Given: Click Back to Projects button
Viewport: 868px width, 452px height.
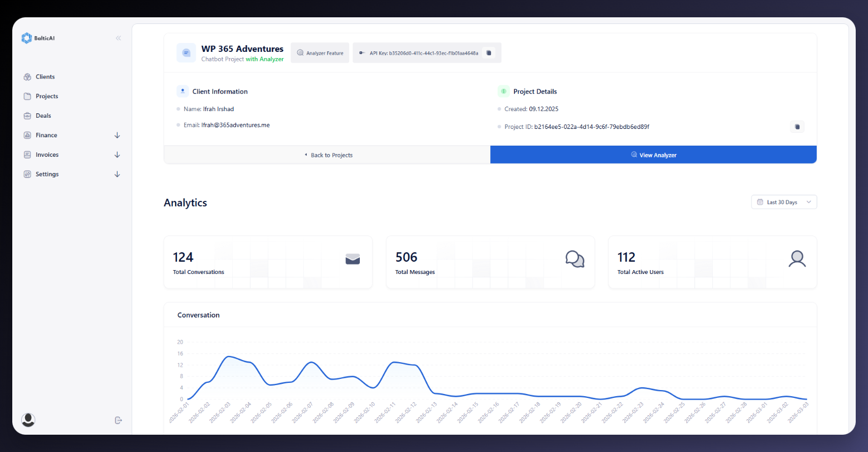Looking at the screenshot, I should 327,155.
